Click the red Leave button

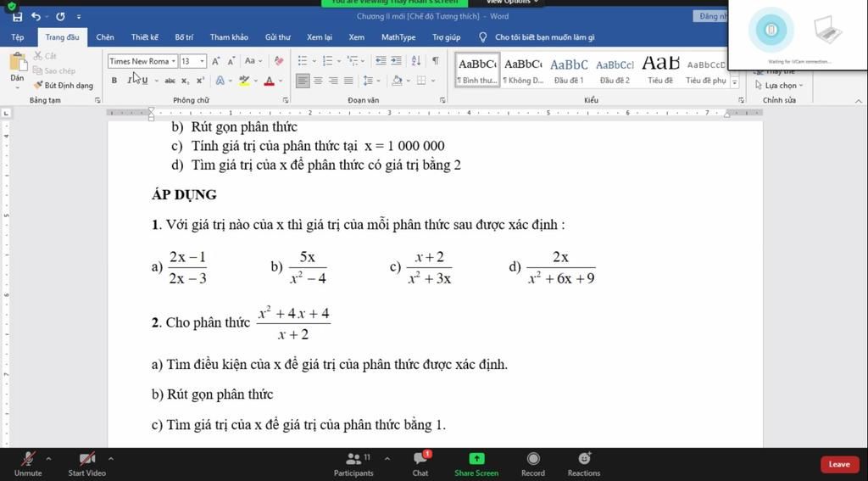point(839,464)
